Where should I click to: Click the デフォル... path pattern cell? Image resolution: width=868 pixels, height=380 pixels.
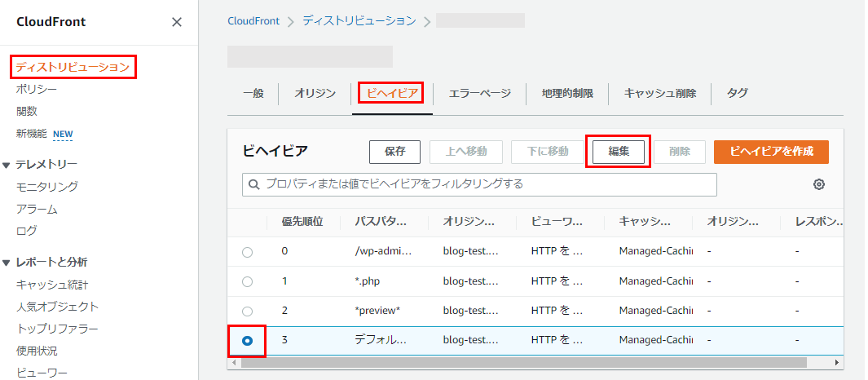tap(381, 340)
